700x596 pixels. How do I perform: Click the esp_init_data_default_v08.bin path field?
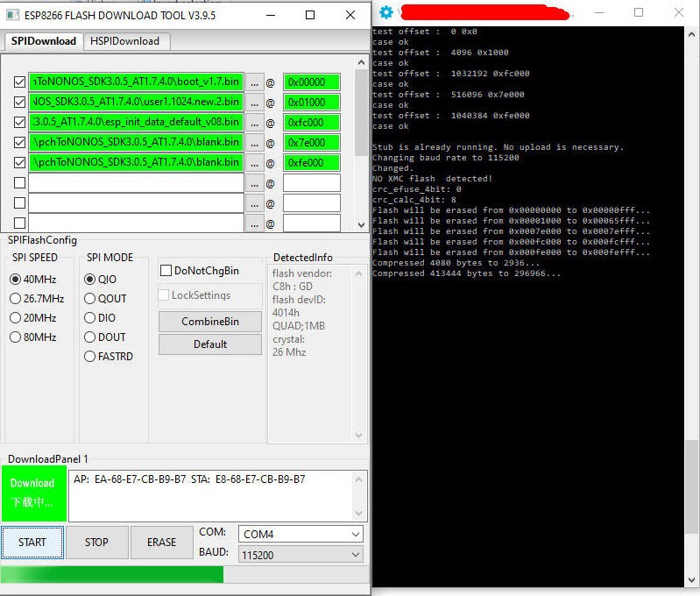pos(136,122)
